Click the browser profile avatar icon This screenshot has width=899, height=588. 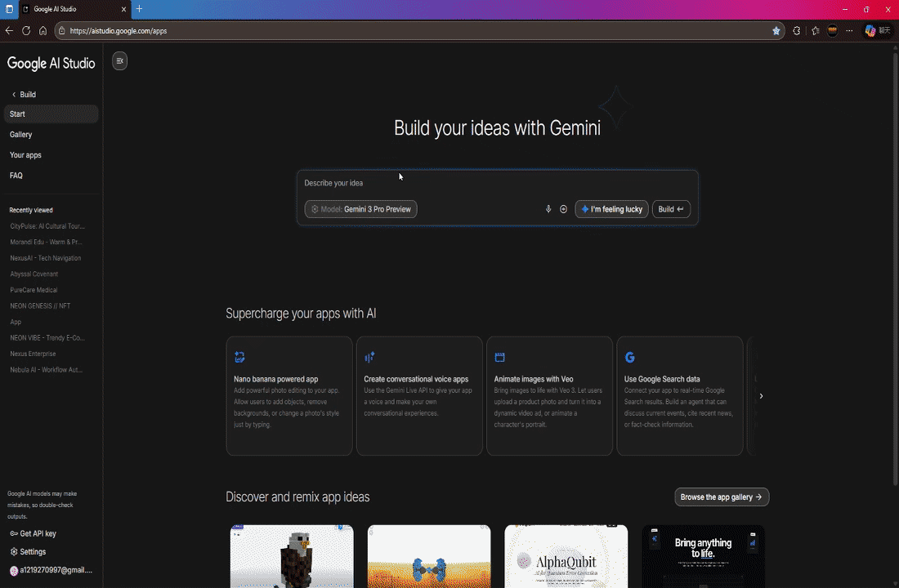833,31
